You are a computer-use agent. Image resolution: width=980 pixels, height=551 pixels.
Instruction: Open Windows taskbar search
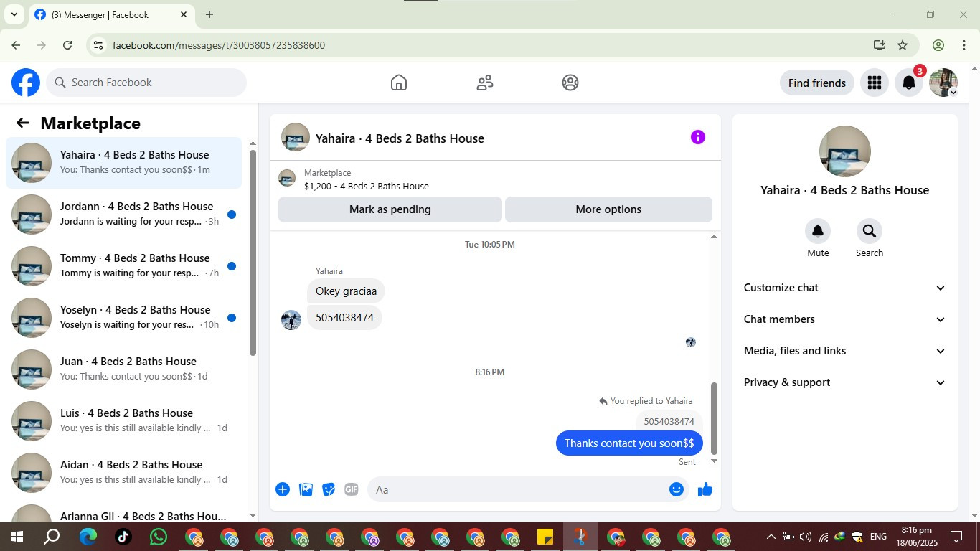coord(52,537)
